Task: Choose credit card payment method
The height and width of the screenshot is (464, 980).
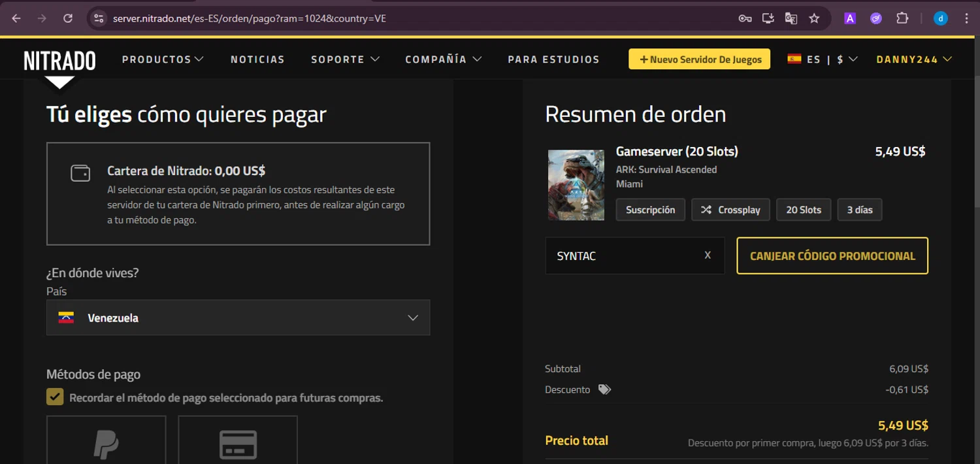Action: pyautogui.click(x=238, y=440)
